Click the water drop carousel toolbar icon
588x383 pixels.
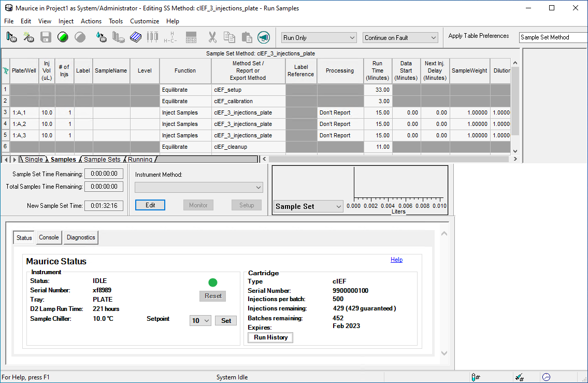coord(101,37)
